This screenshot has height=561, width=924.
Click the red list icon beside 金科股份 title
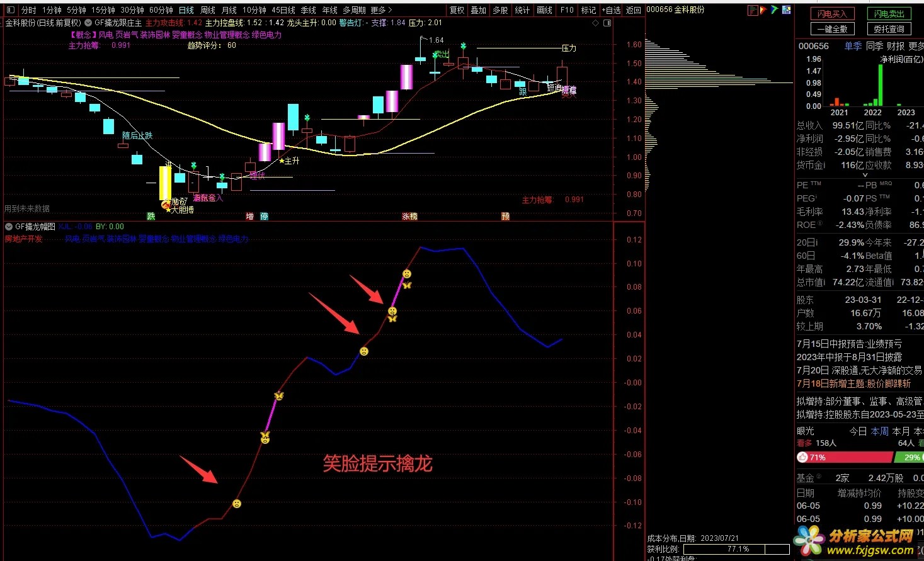[753, 10]
